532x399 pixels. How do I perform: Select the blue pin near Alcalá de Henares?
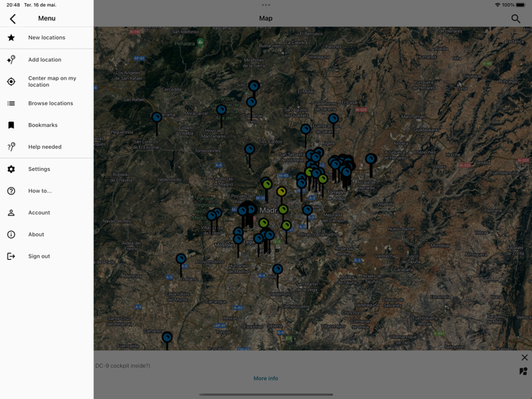click(371, 158)
